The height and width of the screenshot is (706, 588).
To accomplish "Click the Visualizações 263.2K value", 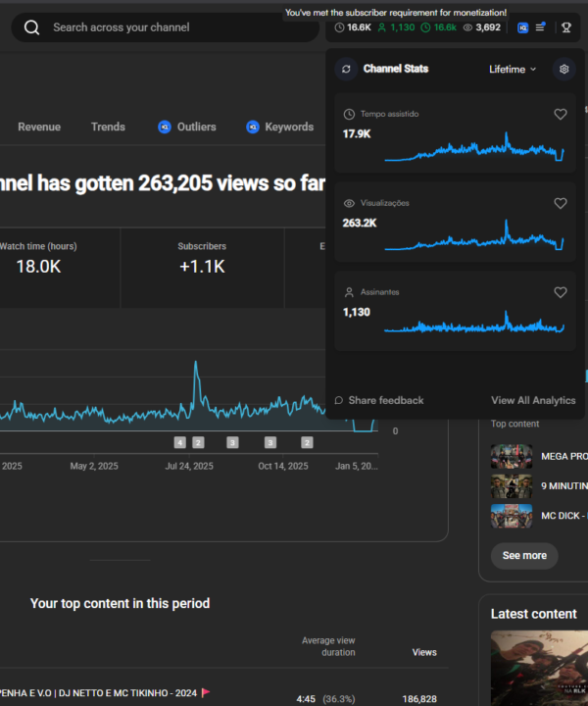I will tap(360, 223).
